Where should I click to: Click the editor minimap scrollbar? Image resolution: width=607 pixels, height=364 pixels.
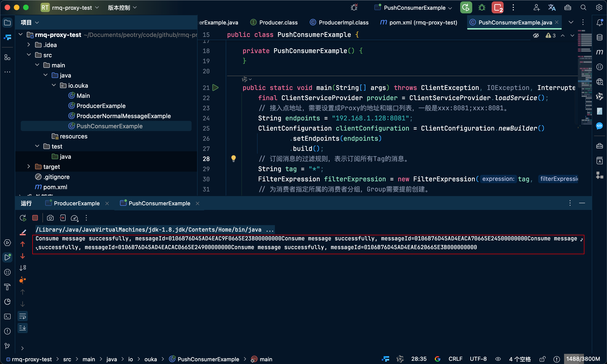coord(585,78)
